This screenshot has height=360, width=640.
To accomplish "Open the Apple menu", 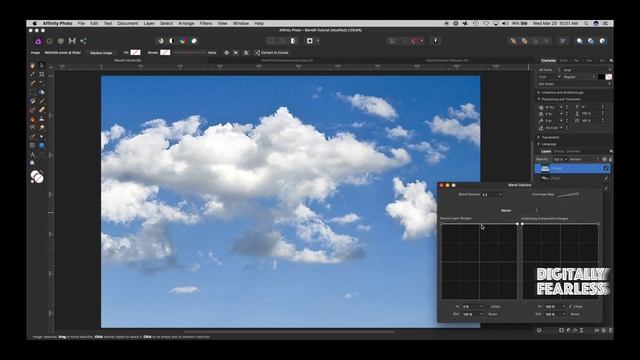I will (35, 24).
